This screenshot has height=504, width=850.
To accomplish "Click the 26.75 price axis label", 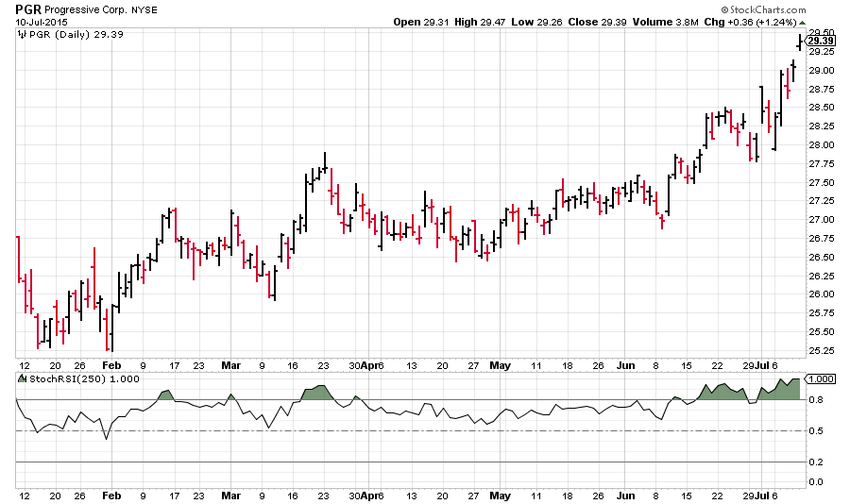I will (822, 239).
